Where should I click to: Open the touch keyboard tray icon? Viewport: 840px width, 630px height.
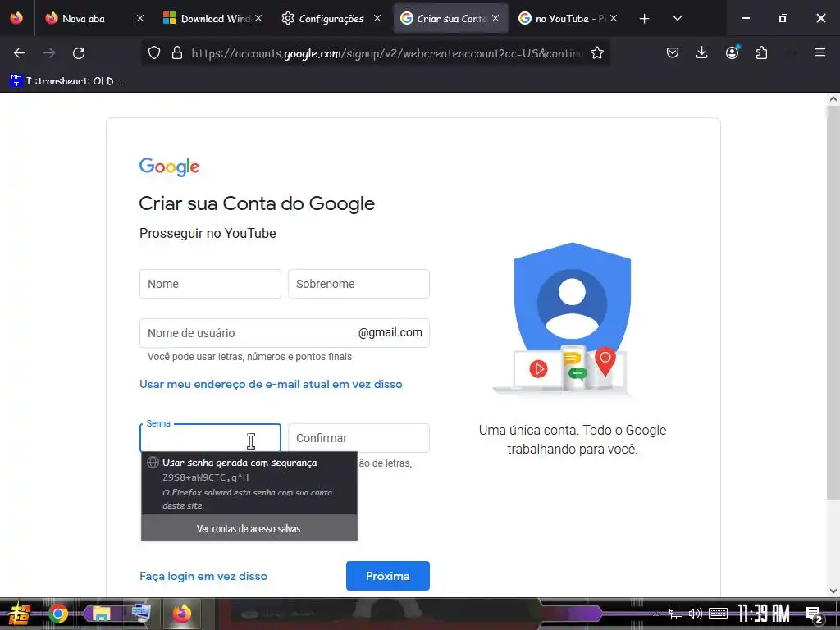point(718,614)
